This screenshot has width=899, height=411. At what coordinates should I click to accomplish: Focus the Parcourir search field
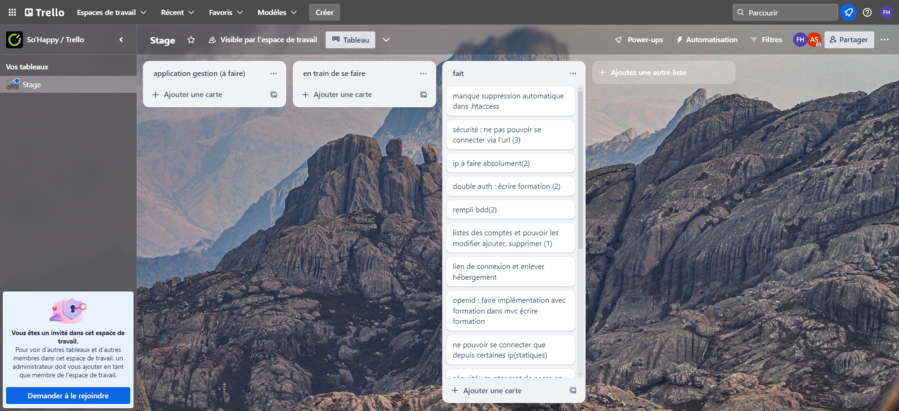[785, 12]
